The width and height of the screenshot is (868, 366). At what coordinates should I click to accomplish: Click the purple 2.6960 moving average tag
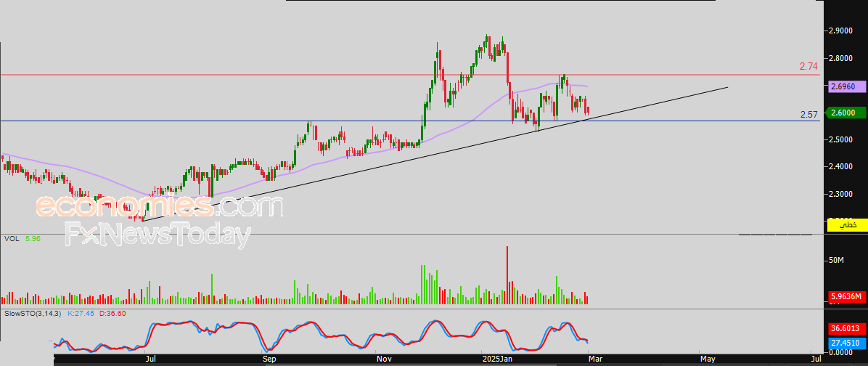[x=847, y=86]
